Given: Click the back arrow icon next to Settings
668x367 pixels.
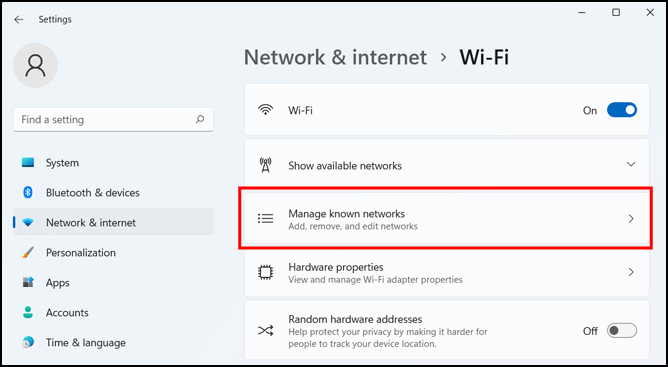Looking at the screenshot, I should tap(18, 20).
